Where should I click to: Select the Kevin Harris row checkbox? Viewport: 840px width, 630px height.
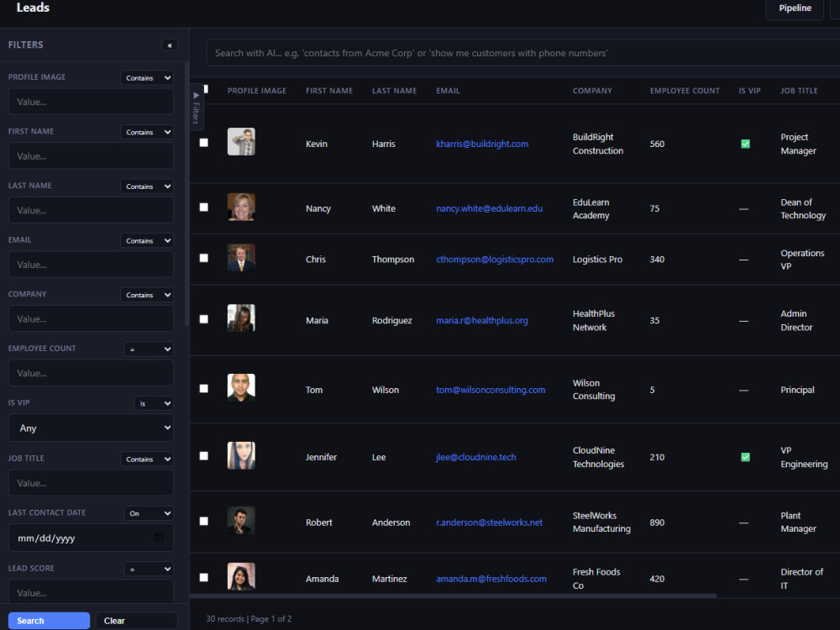203,143
